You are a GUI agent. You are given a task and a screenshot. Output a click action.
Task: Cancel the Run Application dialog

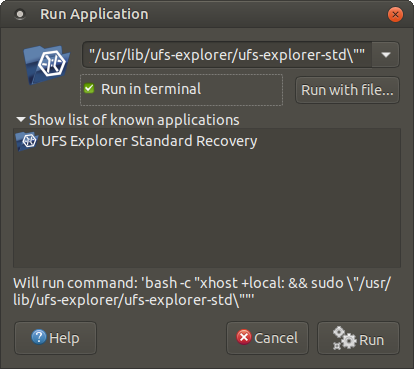tap(267, 338)
